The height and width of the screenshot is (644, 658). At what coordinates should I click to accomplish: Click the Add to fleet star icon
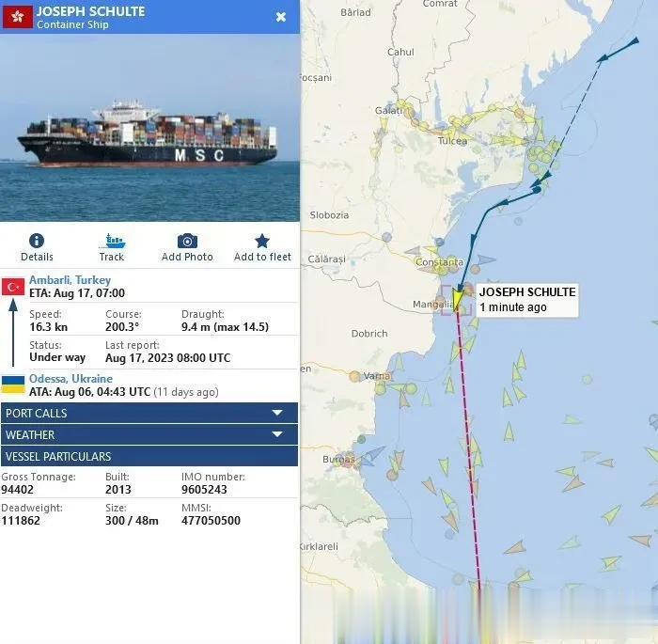tap(262, 241)
